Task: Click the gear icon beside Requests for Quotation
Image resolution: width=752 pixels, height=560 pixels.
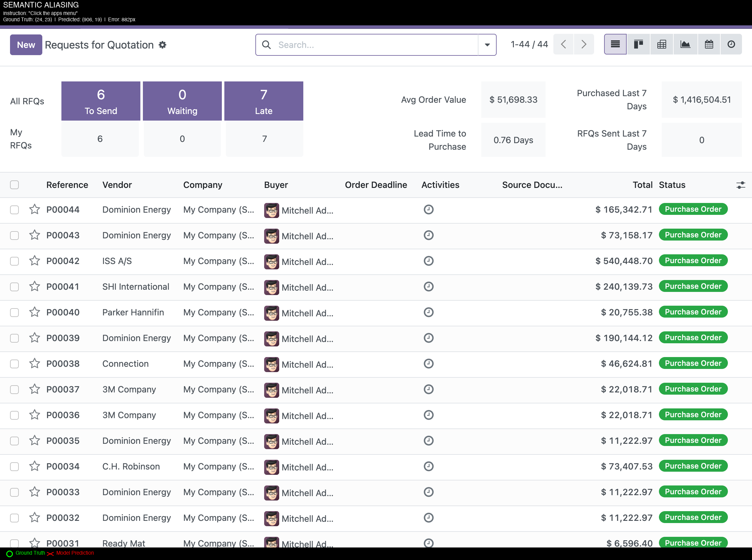Action: [x=163, y=45]
